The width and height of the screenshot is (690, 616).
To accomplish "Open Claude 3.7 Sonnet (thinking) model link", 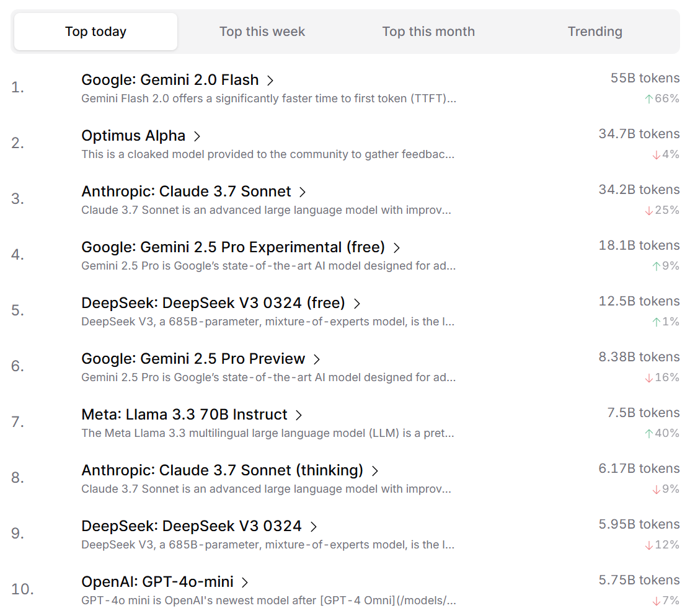I will [222, 470].
